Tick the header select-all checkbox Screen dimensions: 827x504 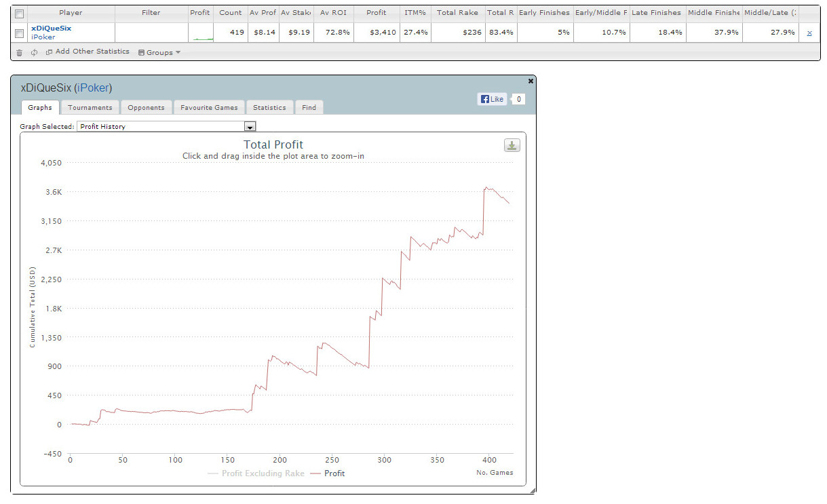[x=20, y=14]
